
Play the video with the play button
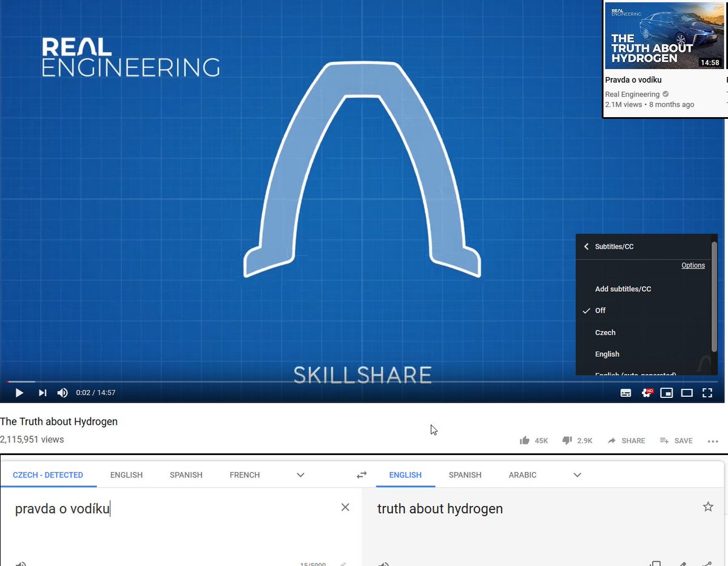tap(19, 393)
